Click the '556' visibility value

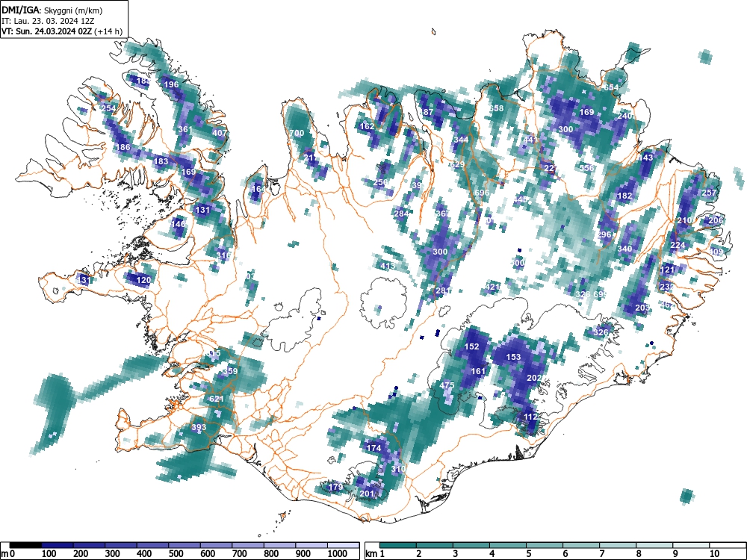(586, 167)
